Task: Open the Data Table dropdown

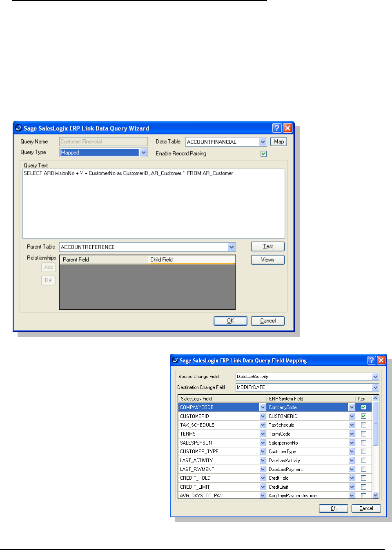Action: point(263,142)
